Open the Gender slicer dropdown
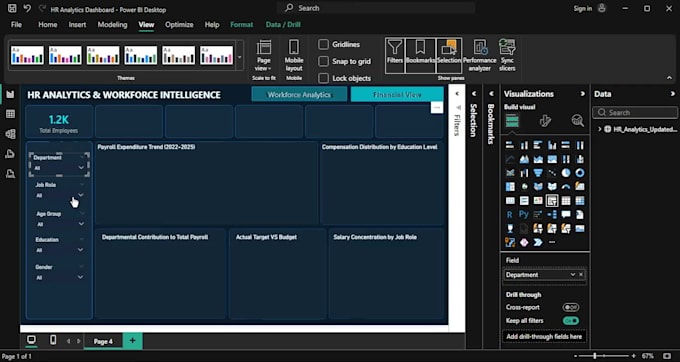This screenshot has width=680, height=362. (80, 277)
